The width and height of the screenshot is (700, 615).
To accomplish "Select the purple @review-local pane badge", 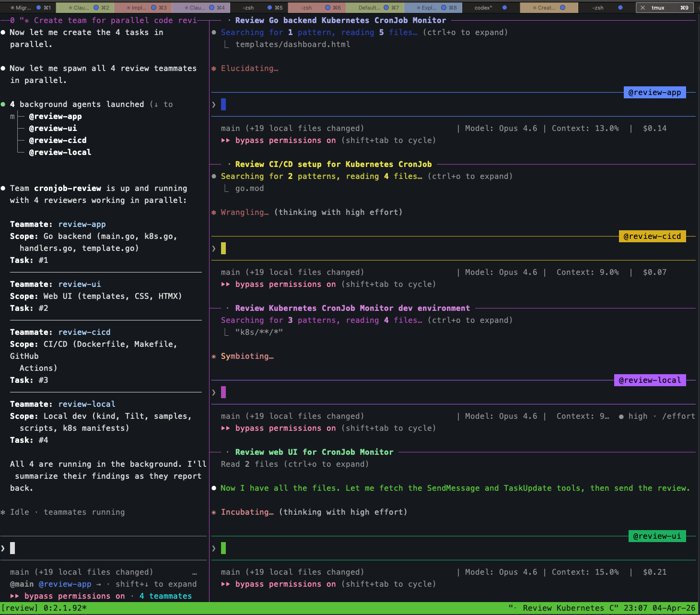I will pos(650,380).
